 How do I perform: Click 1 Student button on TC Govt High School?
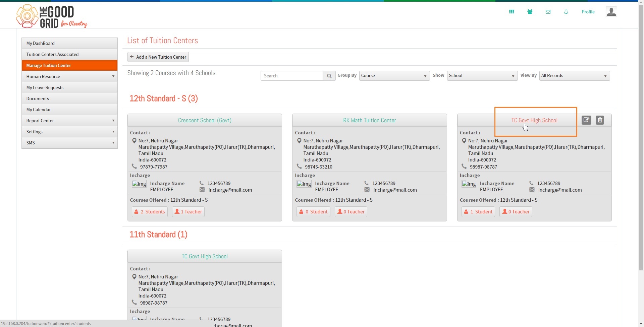478,212
